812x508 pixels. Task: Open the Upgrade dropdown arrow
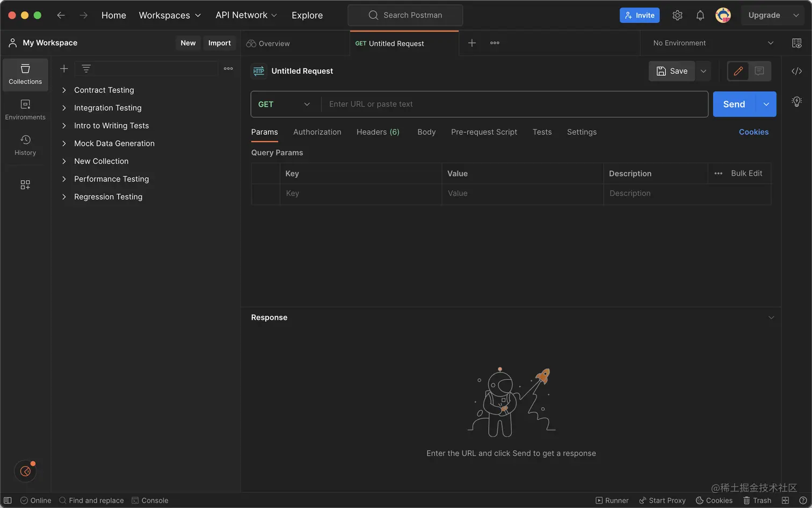click(x=796, y=15)
